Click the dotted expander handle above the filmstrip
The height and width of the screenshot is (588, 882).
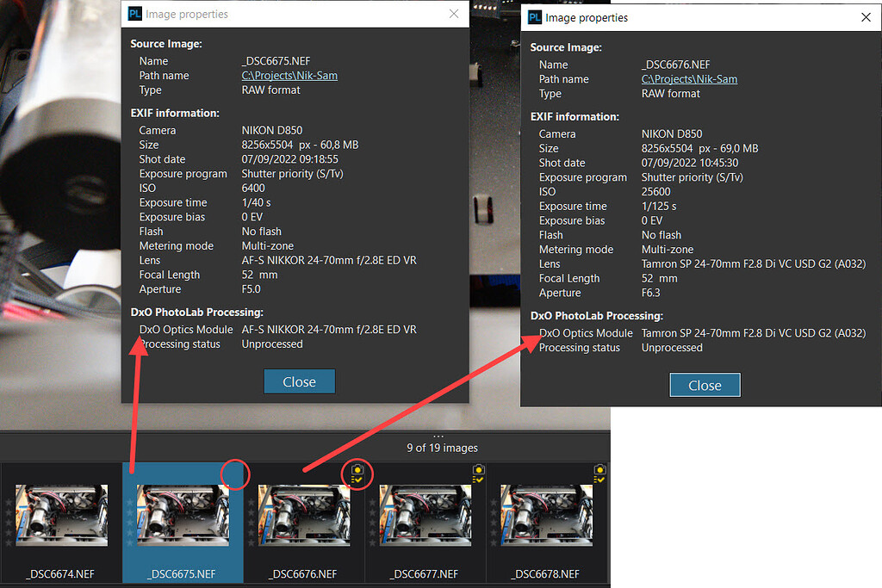(x=438, y=435)
